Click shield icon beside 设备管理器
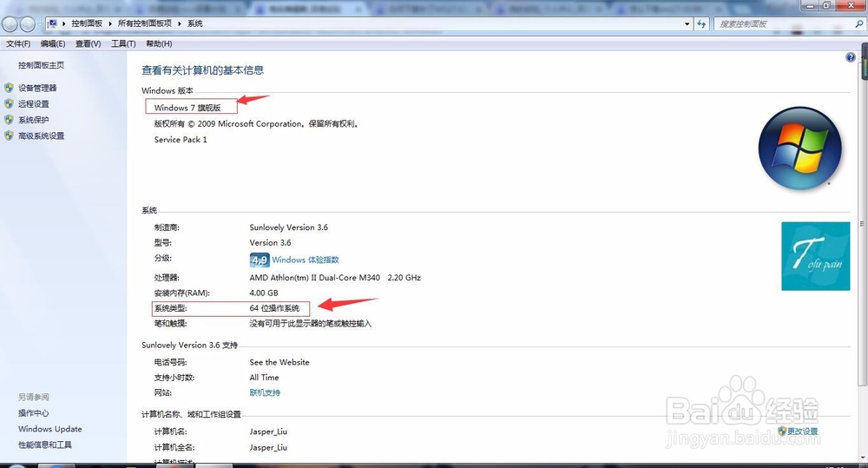This screenshot has width=868, height=468. (9, 88)
